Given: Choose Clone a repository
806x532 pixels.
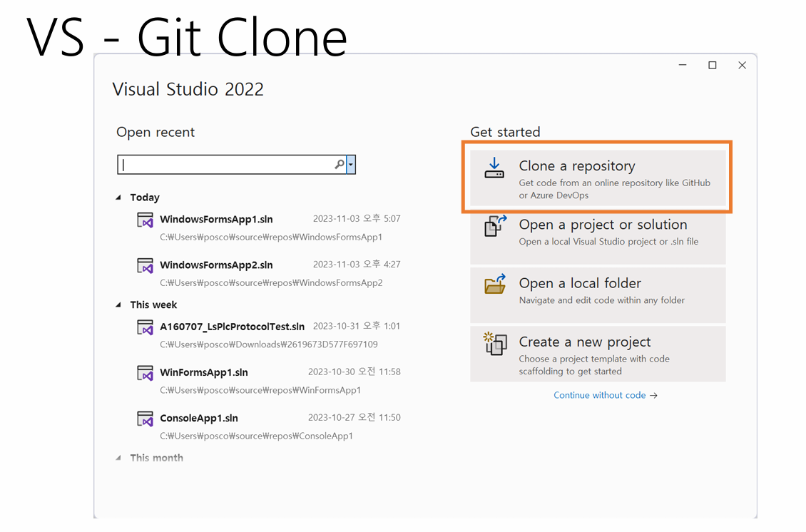Looking at the screenshot, I should click(x=598, y=178).
